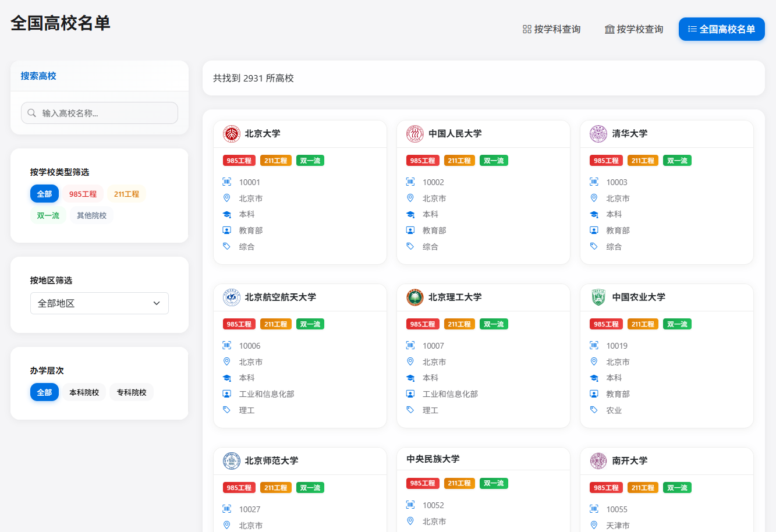Click the code 10019 text
This screenshot has height=532, width=776.
[x=616, y=346]
